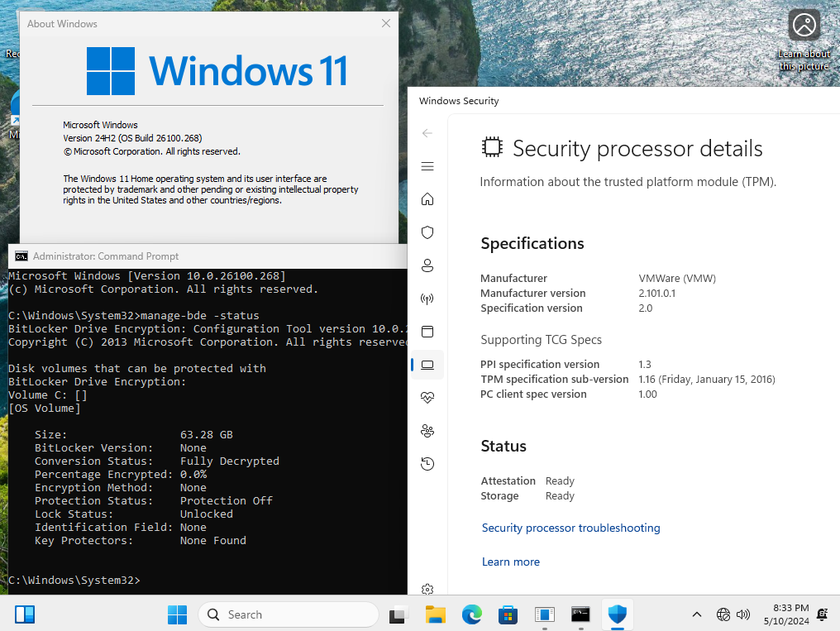Viewport: 840px width, 631px height.
Task: Click 'Version 24H2 (OS Build 26100.268)' text
Action: pos(132,138)
